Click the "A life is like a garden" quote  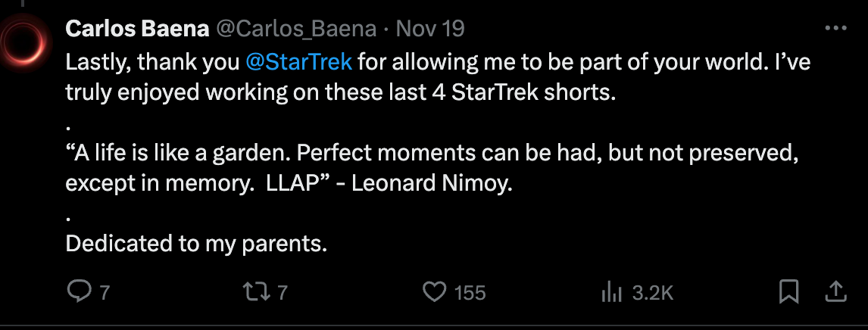tap(432, 154)
